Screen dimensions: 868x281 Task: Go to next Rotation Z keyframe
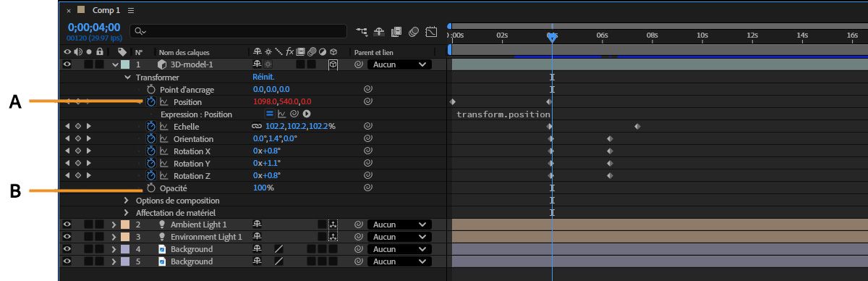(89, 176)
